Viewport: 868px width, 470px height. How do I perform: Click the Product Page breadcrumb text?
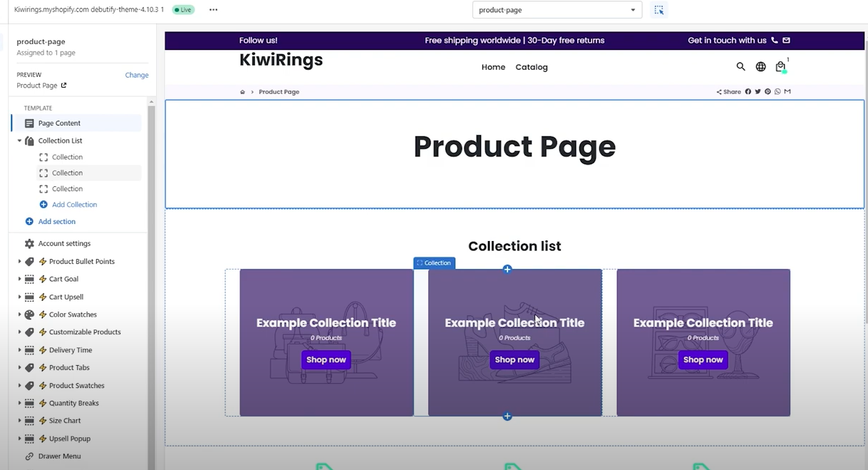[279, 92]
